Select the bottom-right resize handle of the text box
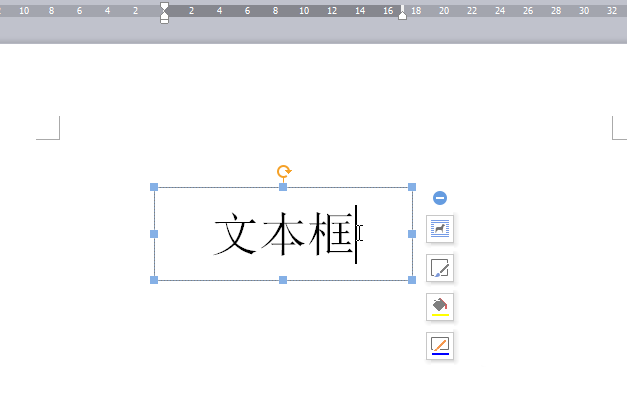 412,280
